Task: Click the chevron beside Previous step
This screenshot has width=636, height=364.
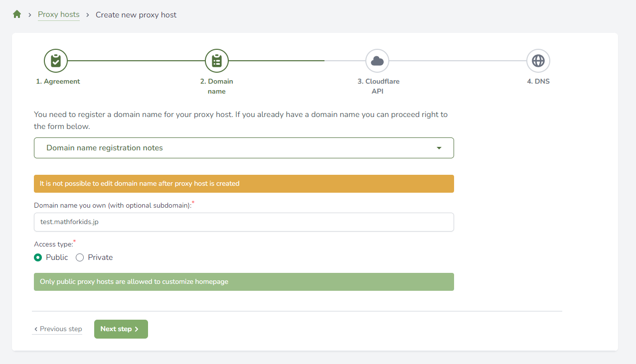Action: click(36, 329)
